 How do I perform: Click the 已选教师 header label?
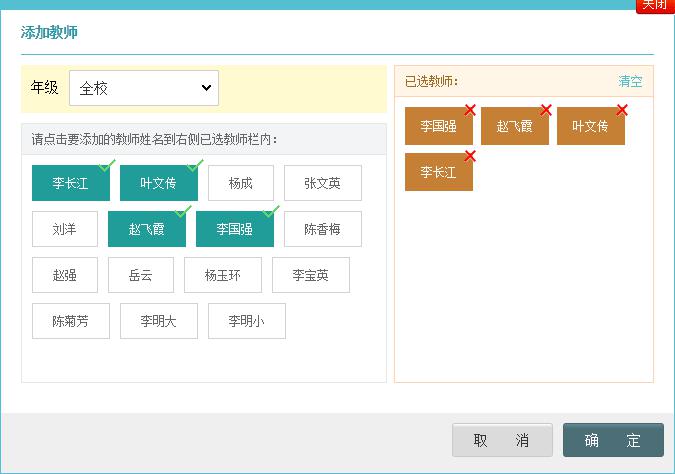pyautogui.click(x=431, y=81)
